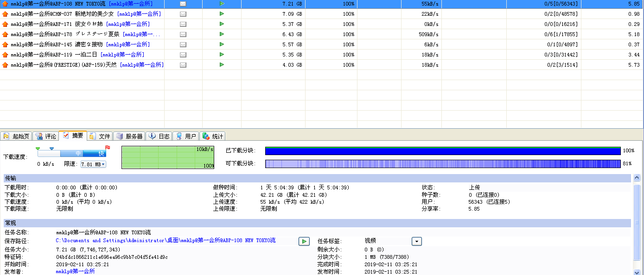Click the scroll down arrow in summary panel
The height and width of the screenshot is (275, 644).
click(637, 272)
